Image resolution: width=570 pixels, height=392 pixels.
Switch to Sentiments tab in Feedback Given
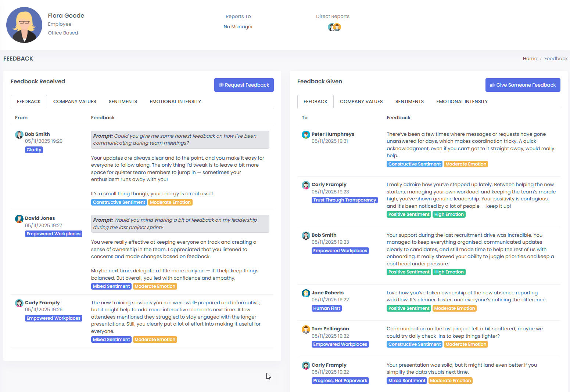pos(409,102)
